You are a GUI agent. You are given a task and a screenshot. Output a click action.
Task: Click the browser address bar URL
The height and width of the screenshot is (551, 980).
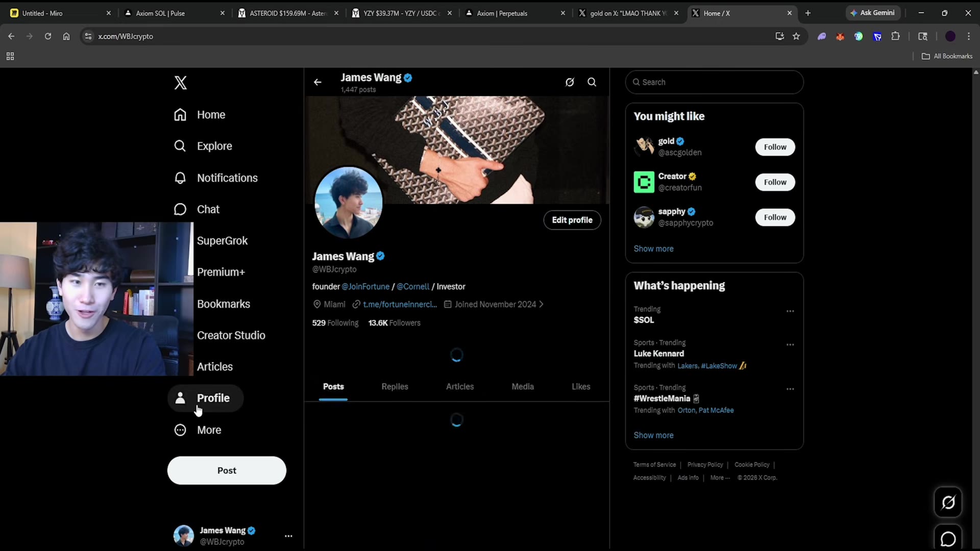click(x=126, y=36)
